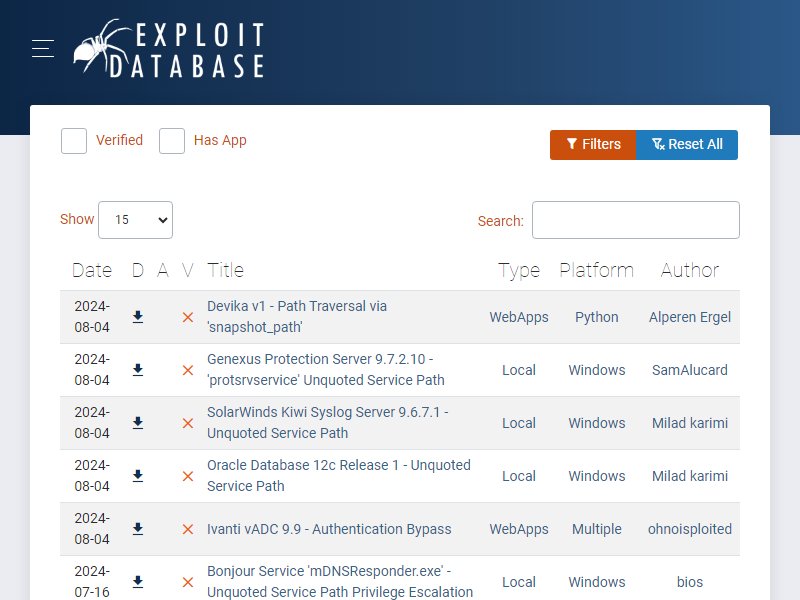Sort table by Platform column

(596, 270)
